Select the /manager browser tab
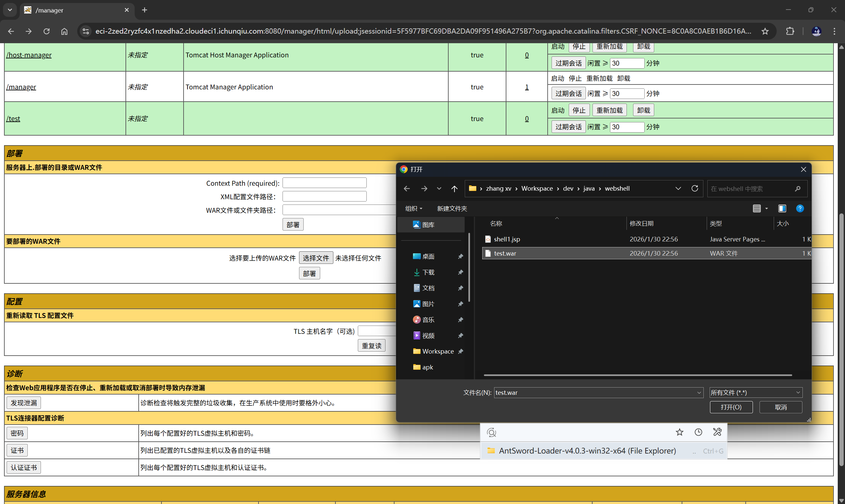The image size is (845, 504). pyautogui.click(x=77, y=10)
